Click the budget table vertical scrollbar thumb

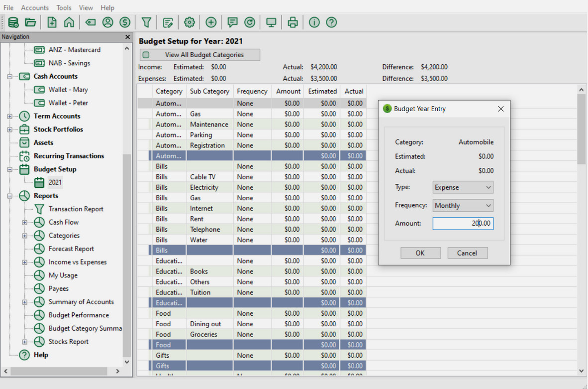(581, 130)
